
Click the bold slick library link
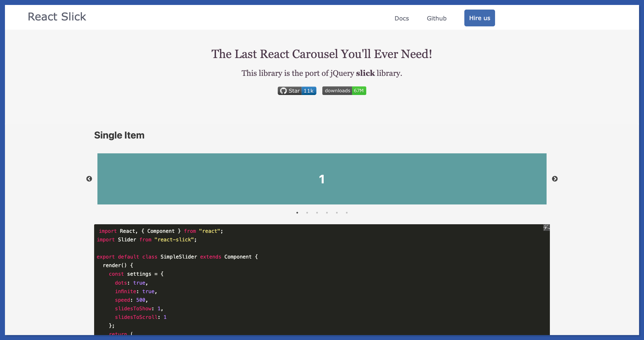[365, 73]
